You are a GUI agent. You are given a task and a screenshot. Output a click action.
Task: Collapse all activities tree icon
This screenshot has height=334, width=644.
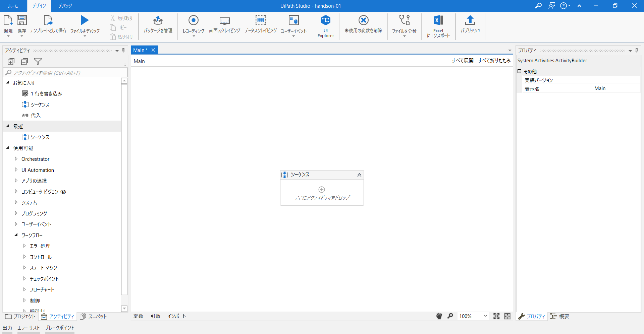24,62
